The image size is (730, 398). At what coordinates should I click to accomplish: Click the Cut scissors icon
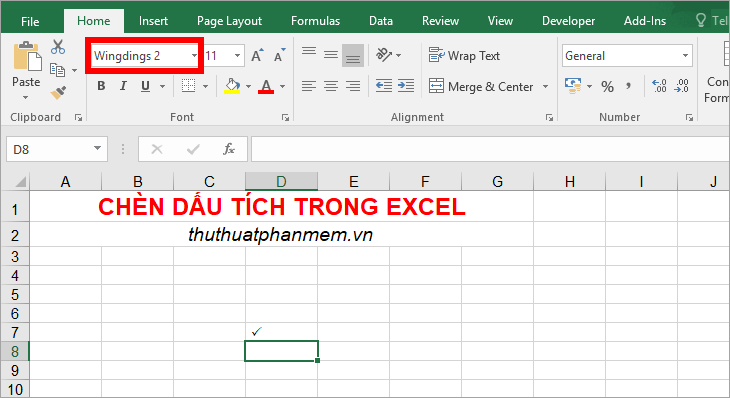coord(58,47)
